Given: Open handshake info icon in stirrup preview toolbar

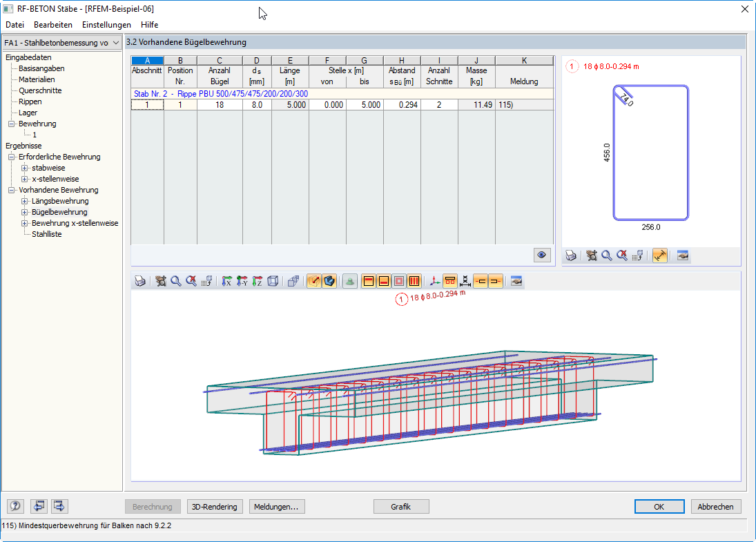Looking at the screenshot, I should 683,255.
